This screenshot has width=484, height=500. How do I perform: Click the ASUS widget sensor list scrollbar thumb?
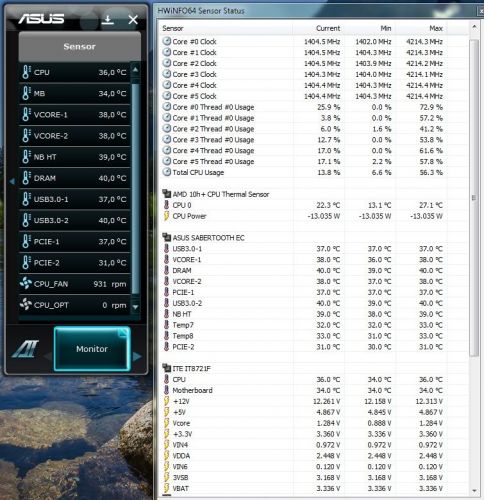(135, 188)
